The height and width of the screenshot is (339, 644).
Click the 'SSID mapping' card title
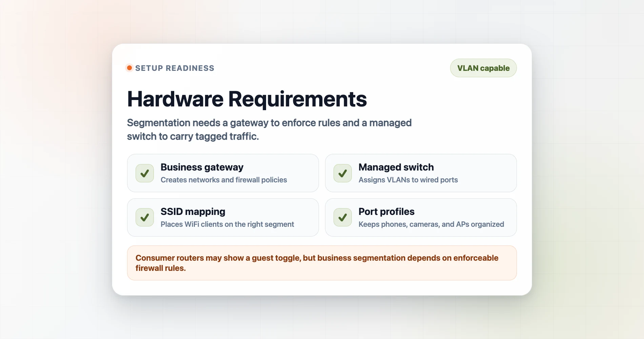point(193,212)
